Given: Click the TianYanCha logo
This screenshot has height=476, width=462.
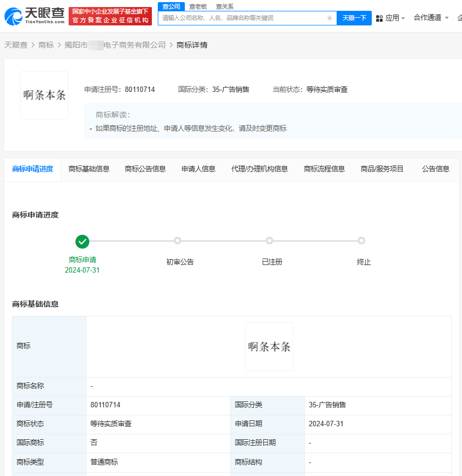Looking at the screenshot, I should (x=34, y=16).
